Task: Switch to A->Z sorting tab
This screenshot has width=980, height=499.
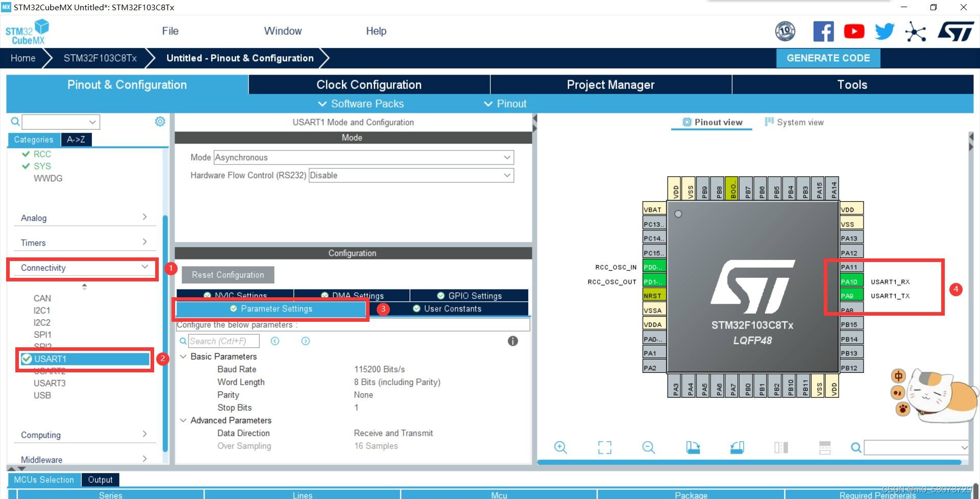Action: coord(76,139)
